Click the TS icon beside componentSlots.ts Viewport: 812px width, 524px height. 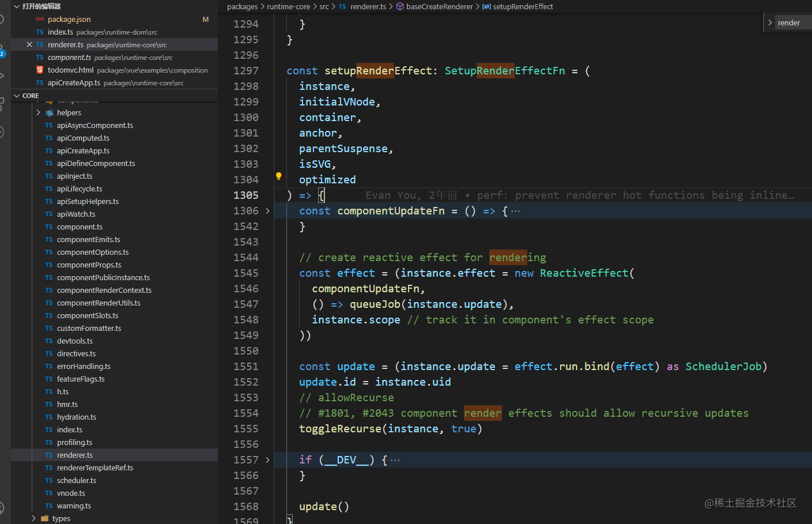[49, 316]
